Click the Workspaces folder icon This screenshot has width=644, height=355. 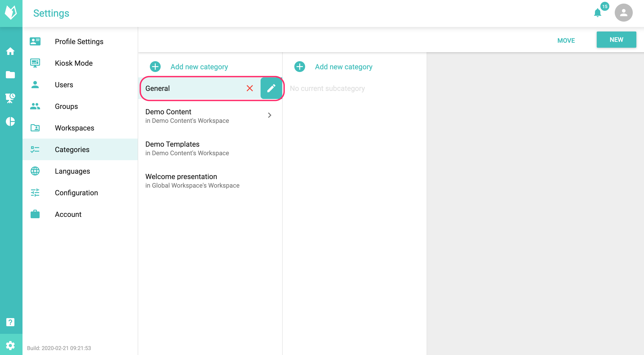pyautogui.click(x=35, y=128)
